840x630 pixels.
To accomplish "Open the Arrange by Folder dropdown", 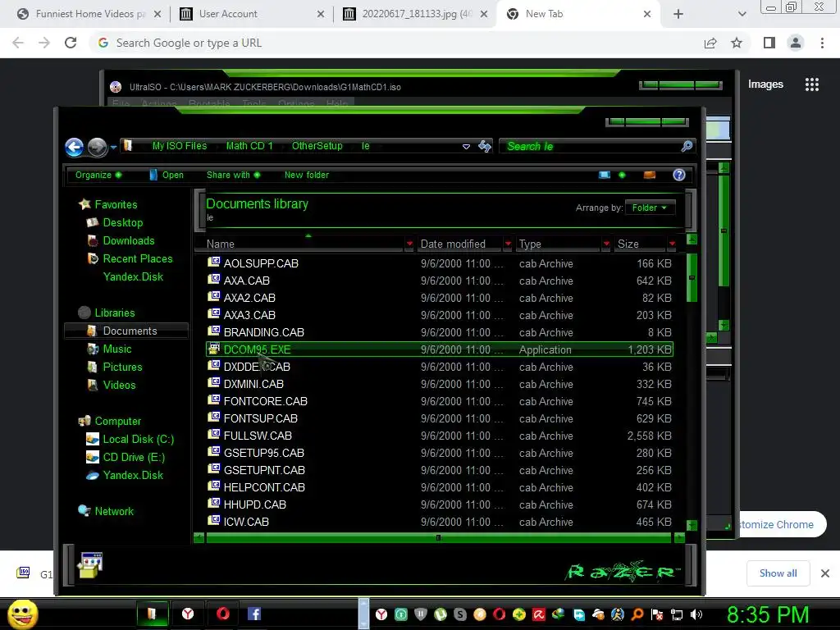I will click(650, 208).
